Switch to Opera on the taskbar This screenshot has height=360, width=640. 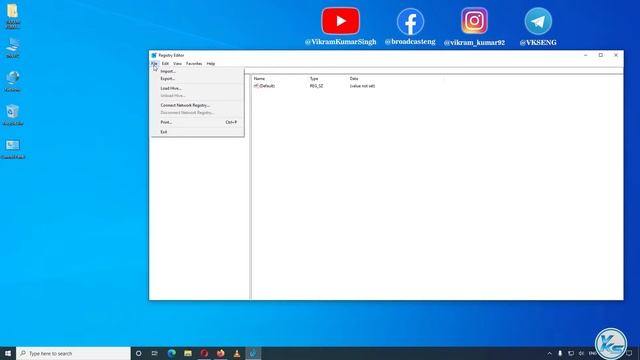pyautogui.click(x=204, y=353)
